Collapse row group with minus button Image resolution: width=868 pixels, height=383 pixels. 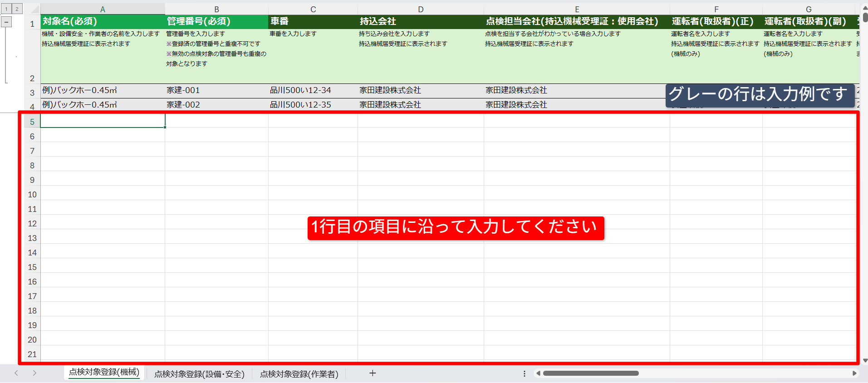pyautogui.click(x=6, y=22)
